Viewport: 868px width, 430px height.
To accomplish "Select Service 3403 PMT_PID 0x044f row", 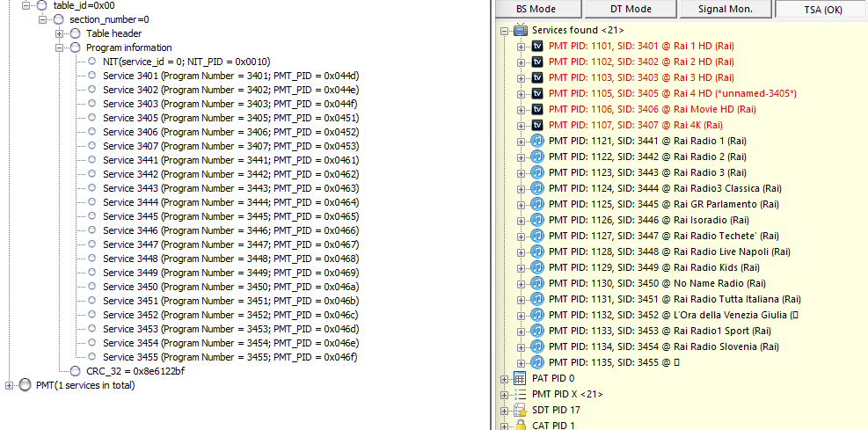I will (230, 104).
